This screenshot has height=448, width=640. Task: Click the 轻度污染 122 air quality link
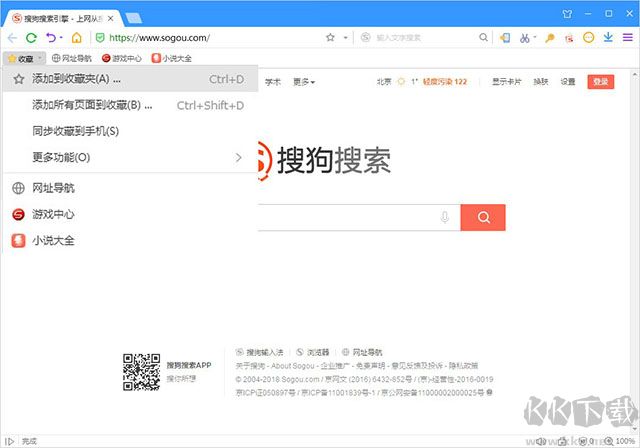[x=444, y=82]
